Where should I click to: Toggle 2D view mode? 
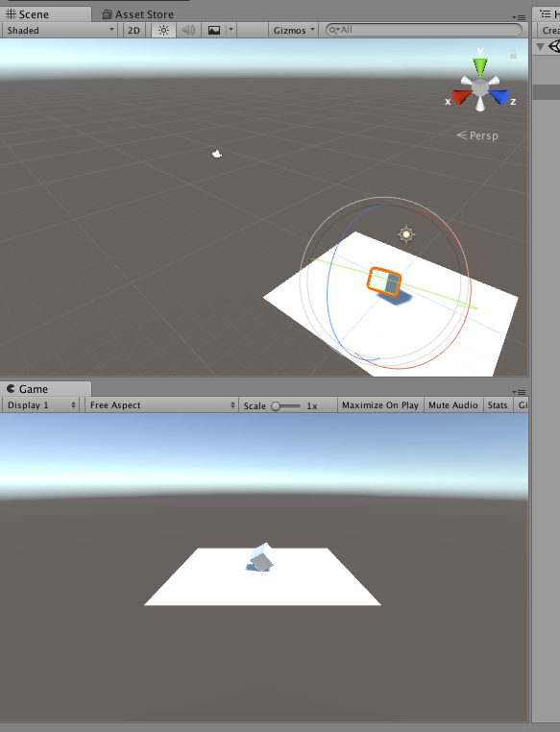tap(134, 31)
